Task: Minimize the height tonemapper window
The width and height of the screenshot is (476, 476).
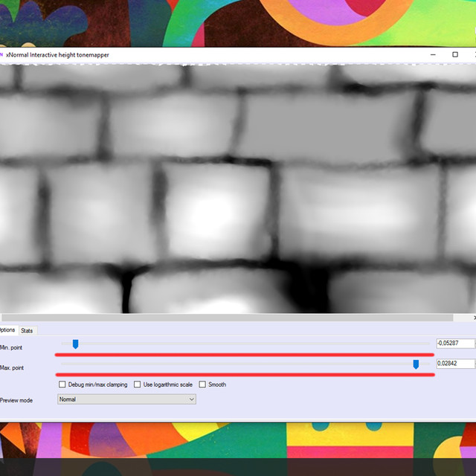Action: 433,54
